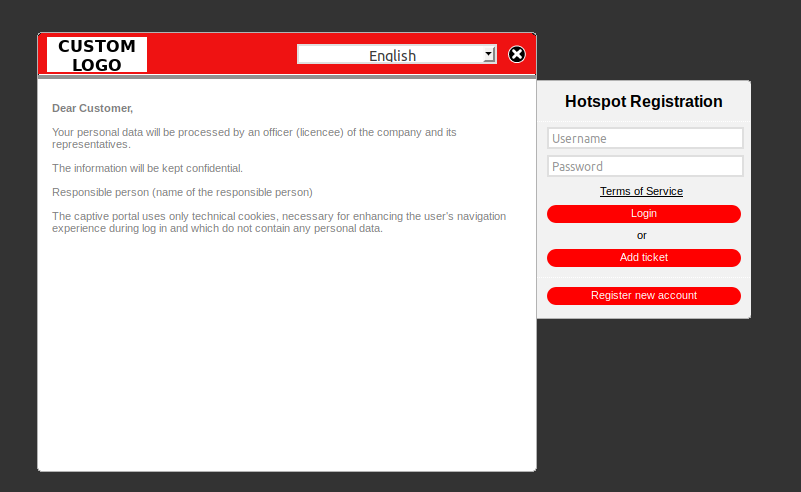
Task: Click the 'or' text between buttons
Action: tap(642, 236)
